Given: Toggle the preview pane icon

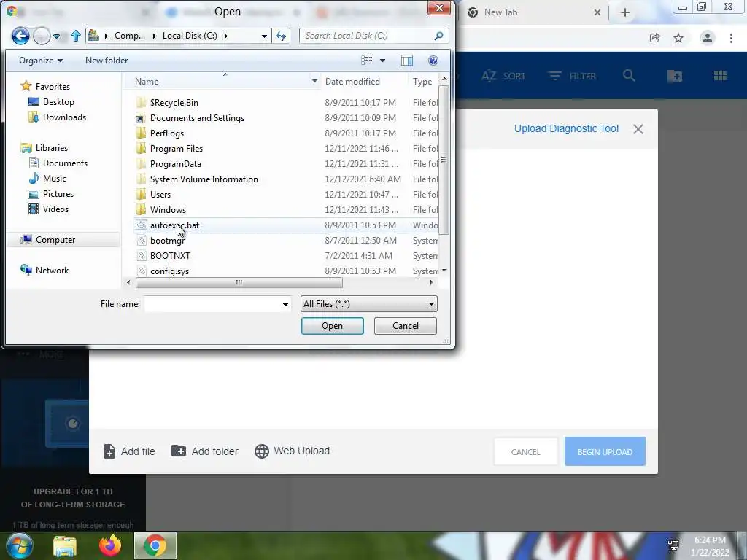Looking at the screenshot, I should pos(407,61).
